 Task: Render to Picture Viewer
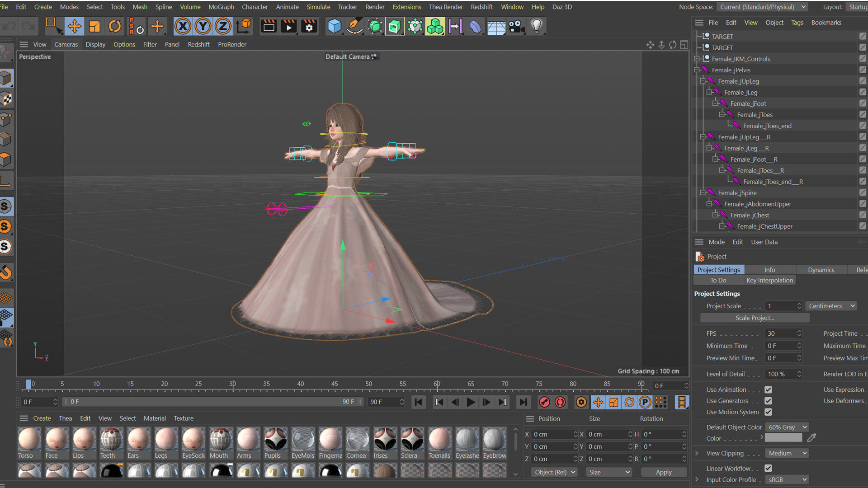coord(289,26)
